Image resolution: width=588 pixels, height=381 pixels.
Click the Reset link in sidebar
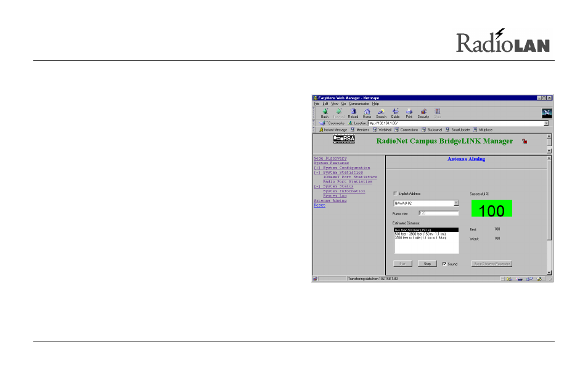click(319, 205)
